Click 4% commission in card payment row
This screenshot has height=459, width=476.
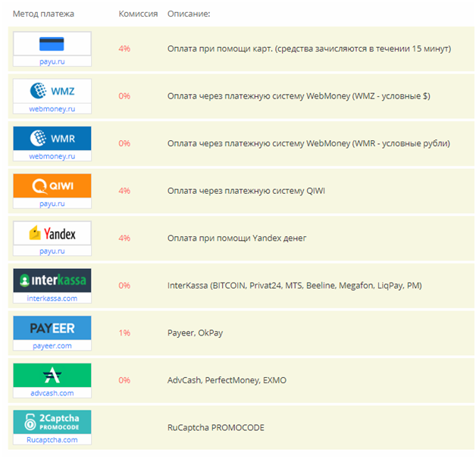(124, 48)
